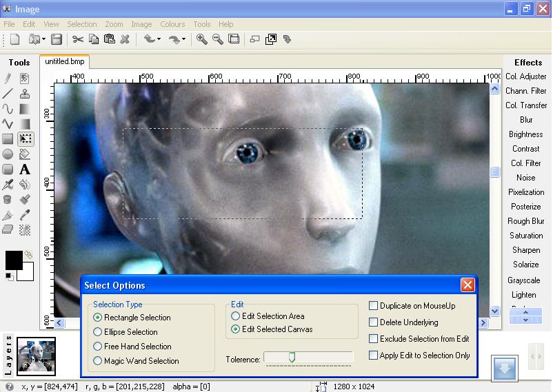
Task: Choose Free Hand Selection radio button
Action: tap(97, 346)
